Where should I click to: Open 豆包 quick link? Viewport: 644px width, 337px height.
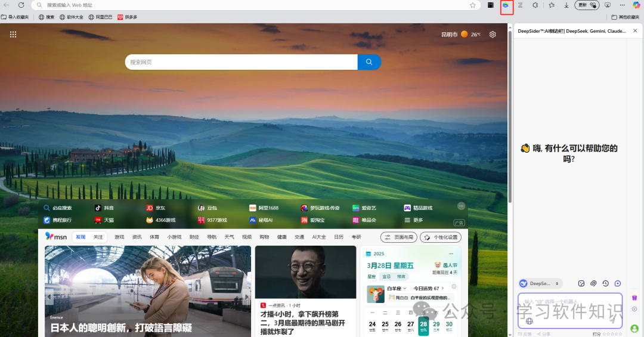208,208
